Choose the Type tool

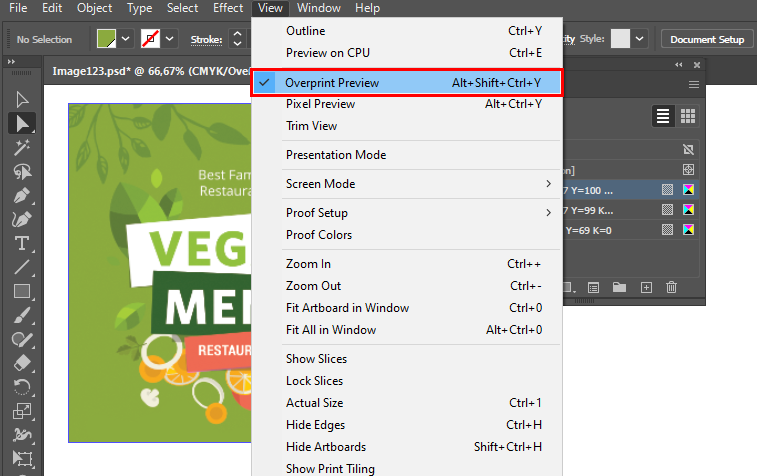22,244
